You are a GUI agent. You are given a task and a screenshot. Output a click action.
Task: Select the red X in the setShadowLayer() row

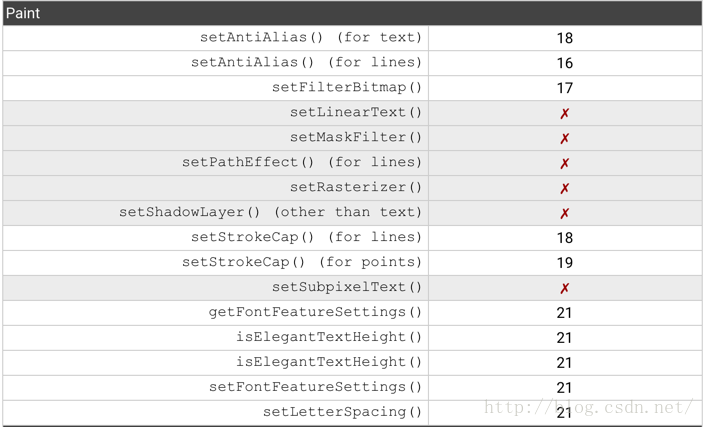coord(565,213)
